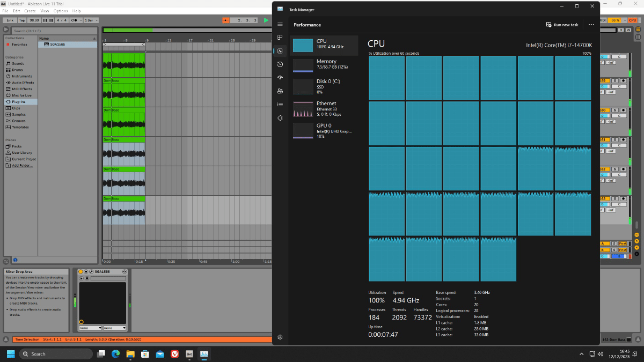Image resolution: width=644 pixels, height=362 pixels.
Task: Open Task Manager's more options menu
Action: click(x=591, y=25)
